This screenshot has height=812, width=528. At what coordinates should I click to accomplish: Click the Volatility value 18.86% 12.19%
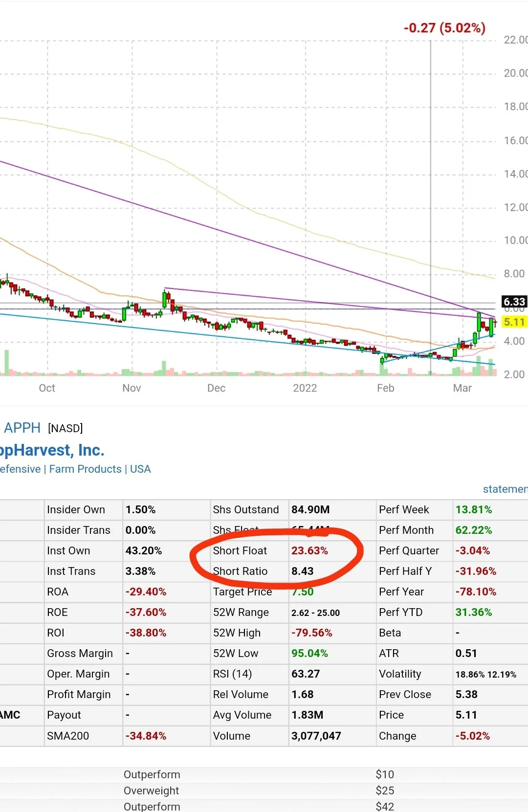pos(486,674)
